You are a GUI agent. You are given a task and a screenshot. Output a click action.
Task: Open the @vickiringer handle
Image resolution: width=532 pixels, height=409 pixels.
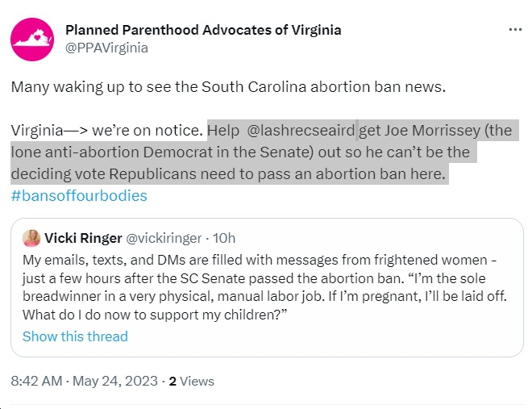pos(164,238)
